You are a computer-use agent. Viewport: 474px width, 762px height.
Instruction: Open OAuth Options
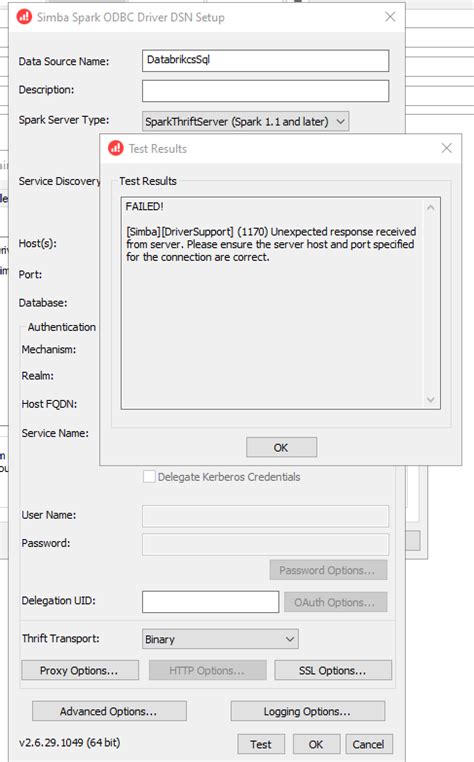pyautogui.click(x=336, y=602)
